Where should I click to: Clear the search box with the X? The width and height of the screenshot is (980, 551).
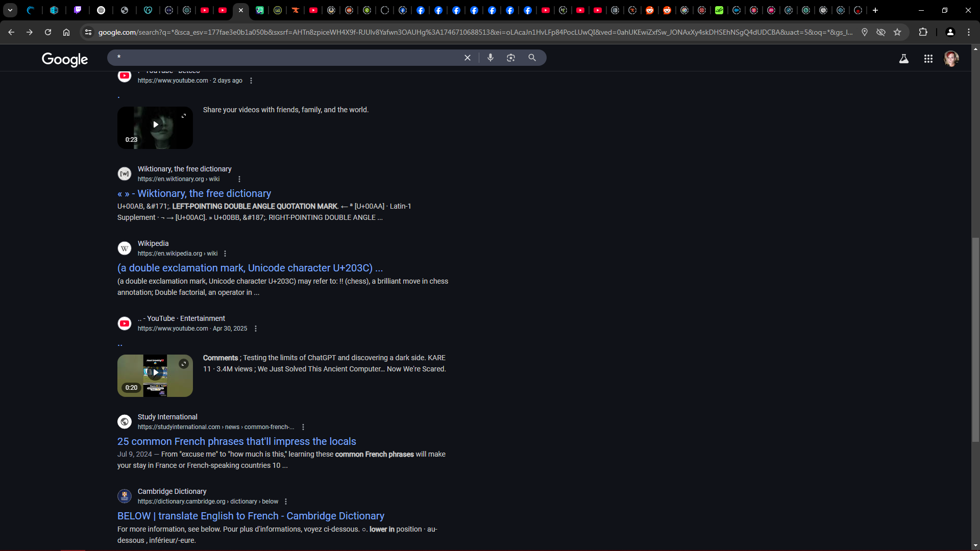click(x=467, y=58)
